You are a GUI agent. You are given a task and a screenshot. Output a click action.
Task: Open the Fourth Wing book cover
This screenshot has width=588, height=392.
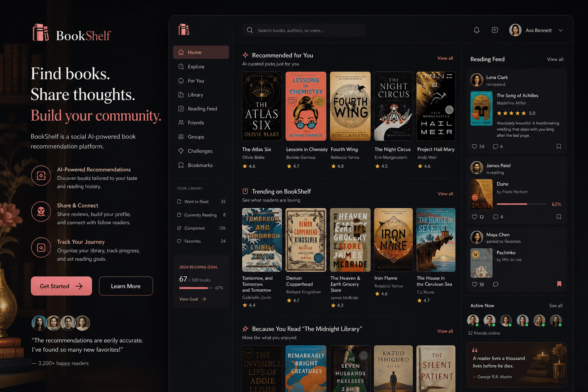(350, 106)
